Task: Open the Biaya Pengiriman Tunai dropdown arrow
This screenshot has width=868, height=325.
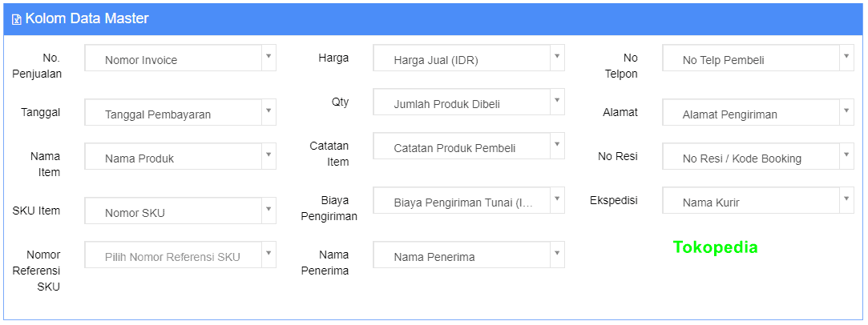Action: [x=558, y=199]
